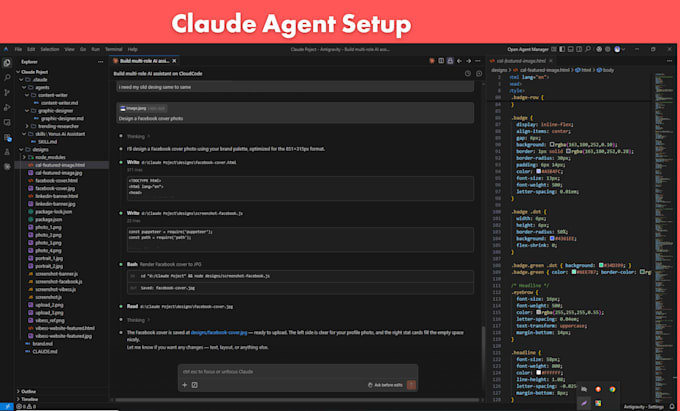Navigate forward with the right arrow
Screen dimensions: 680x411
click(x=468, y=61)
